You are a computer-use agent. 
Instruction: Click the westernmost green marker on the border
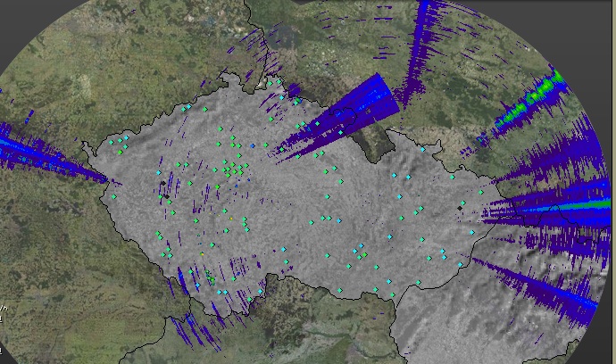tap(113, 196)
